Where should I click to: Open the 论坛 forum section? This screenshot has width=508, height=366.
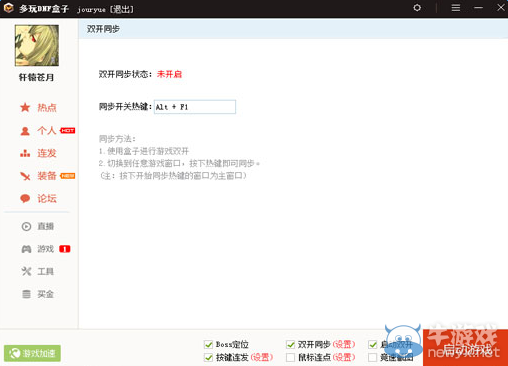[47, 198]
